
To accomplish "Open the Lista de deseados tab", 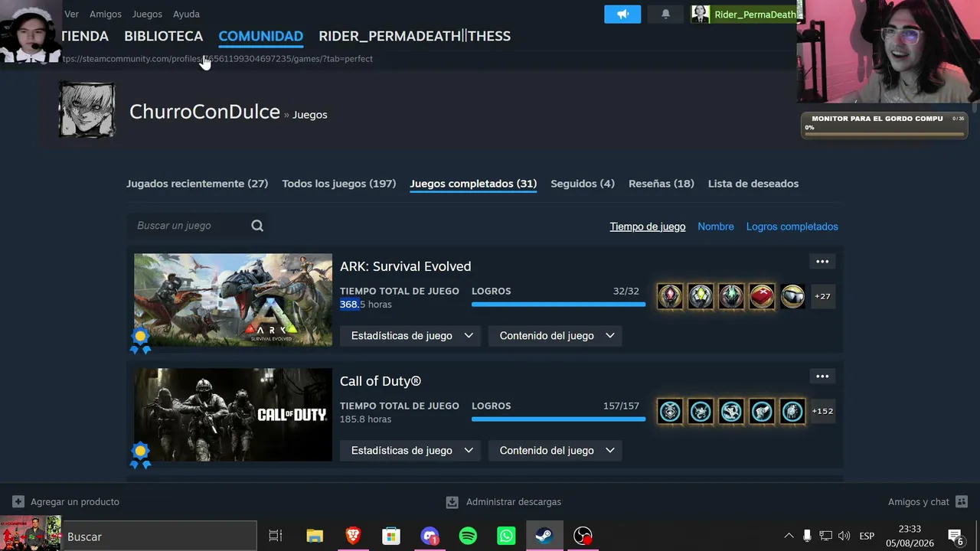I will point(753,184).
